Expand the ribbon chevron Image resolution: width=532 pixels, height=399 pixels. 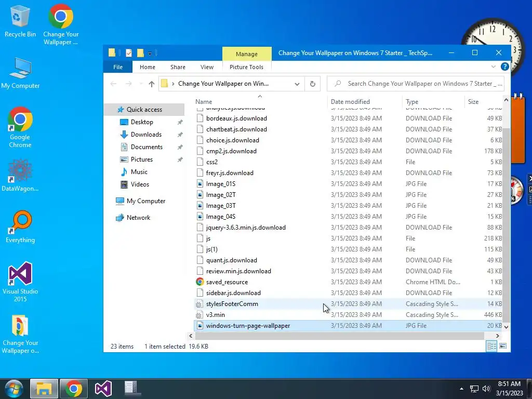click(x=494, y=67)
